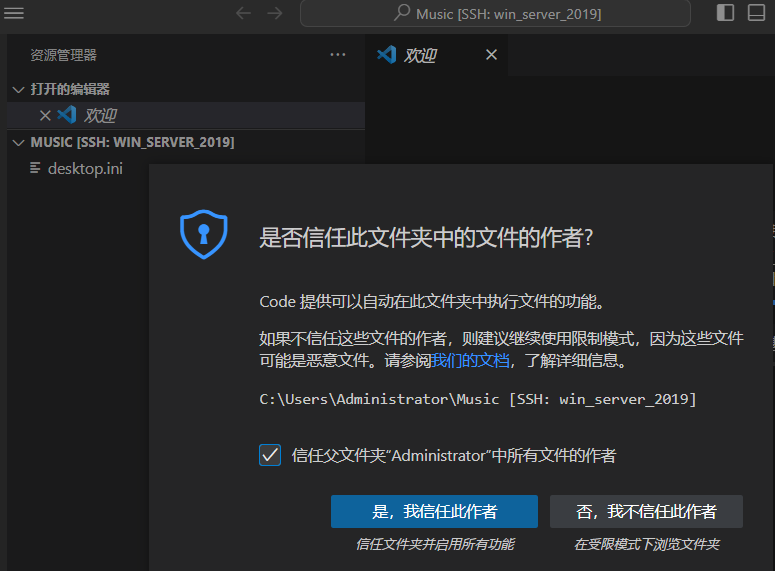Click the folder path C:\Users\Administrator\Music text
Viewport: 775px width, 571px height.
click(379, 399)
